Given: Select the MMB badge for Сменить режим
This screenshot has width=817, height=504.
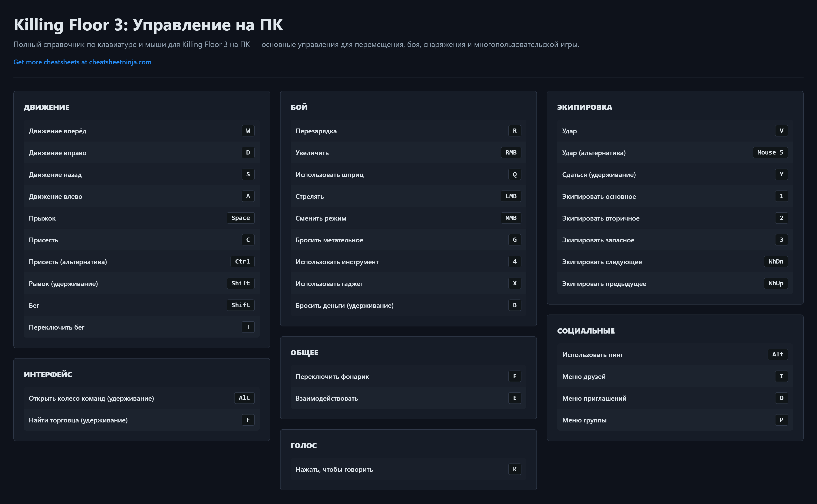Looking at the screenshot, I should [511, 218].
